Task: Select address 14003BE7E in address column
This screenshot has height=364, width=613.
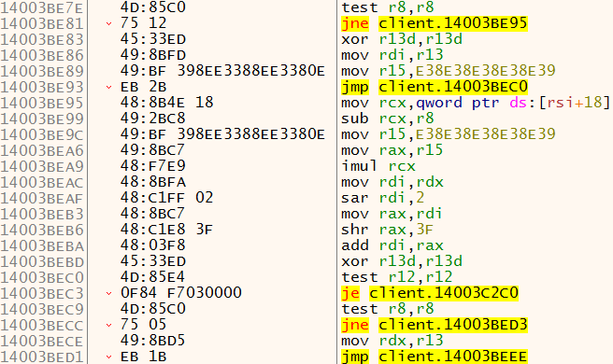Action: pos(42,7)
